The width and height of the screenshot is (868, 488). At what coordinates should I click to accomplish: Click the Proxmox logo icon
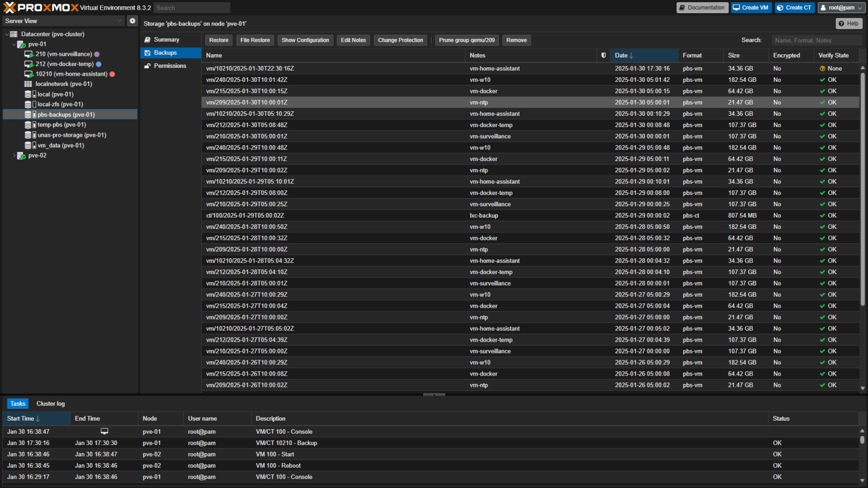(x=10, y=7)
